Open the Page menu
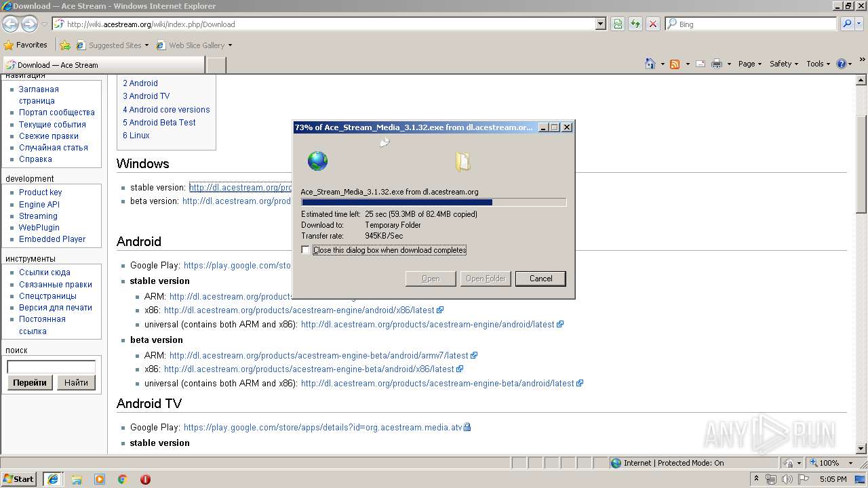The height and width of the screenshot is (488, 868). click(749, 64)
